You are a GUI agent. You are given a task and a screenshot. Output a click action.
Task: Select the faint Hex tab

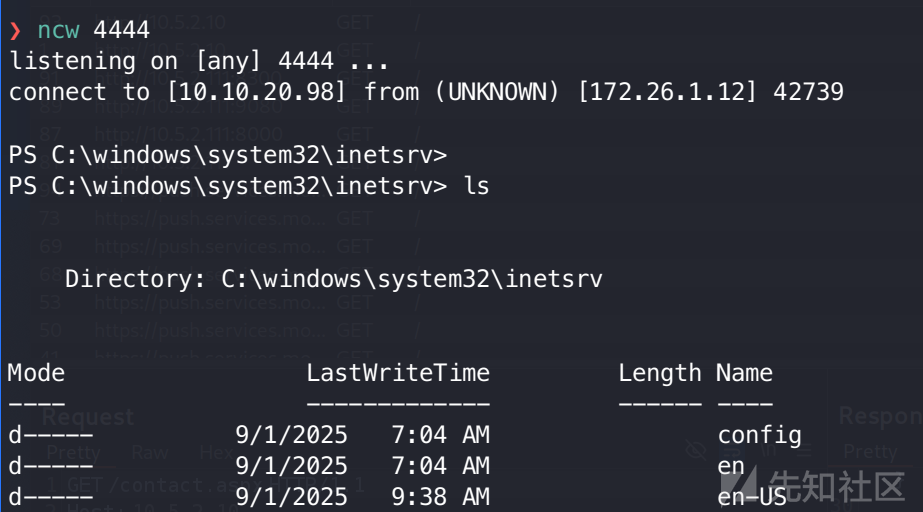[215, 452]
